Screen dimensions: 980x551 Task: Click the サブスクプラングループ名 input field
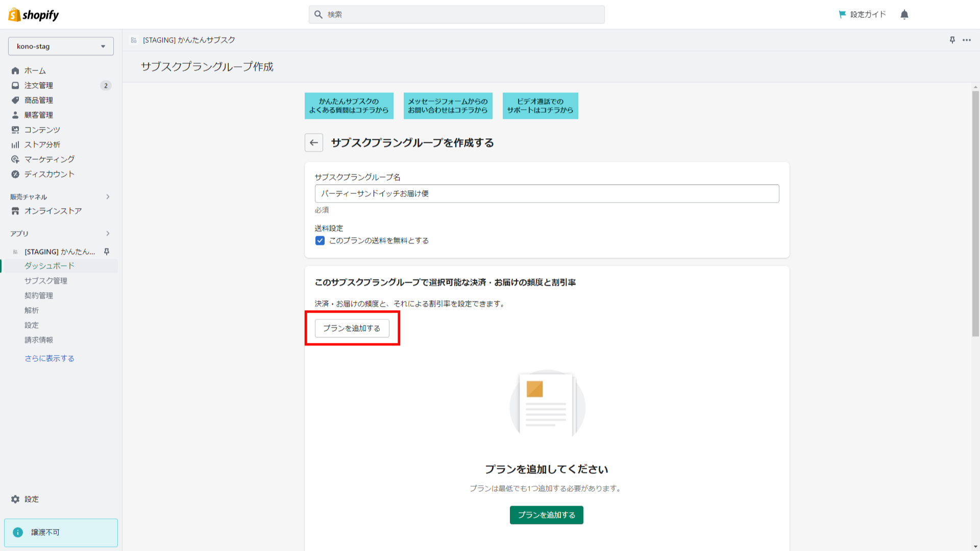pos(546,193)
